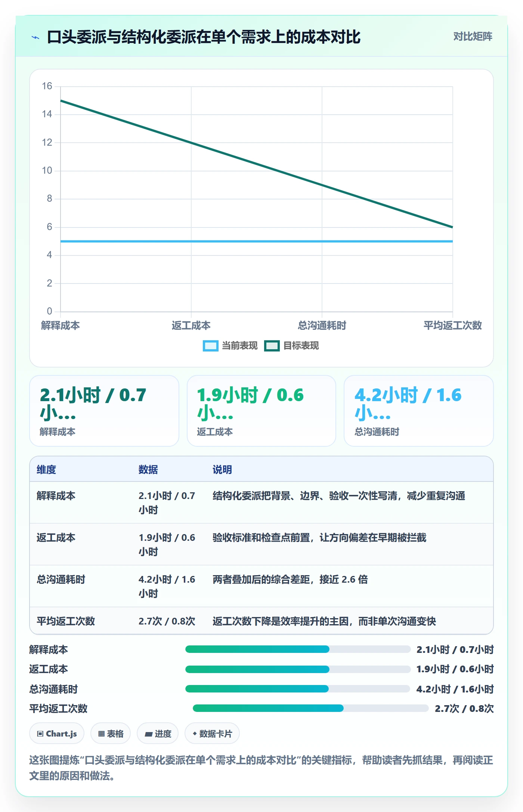The image size is (523, 812).
Task: Click the 验收标准和检查点前置 description cell
Action: pos(319,537)
